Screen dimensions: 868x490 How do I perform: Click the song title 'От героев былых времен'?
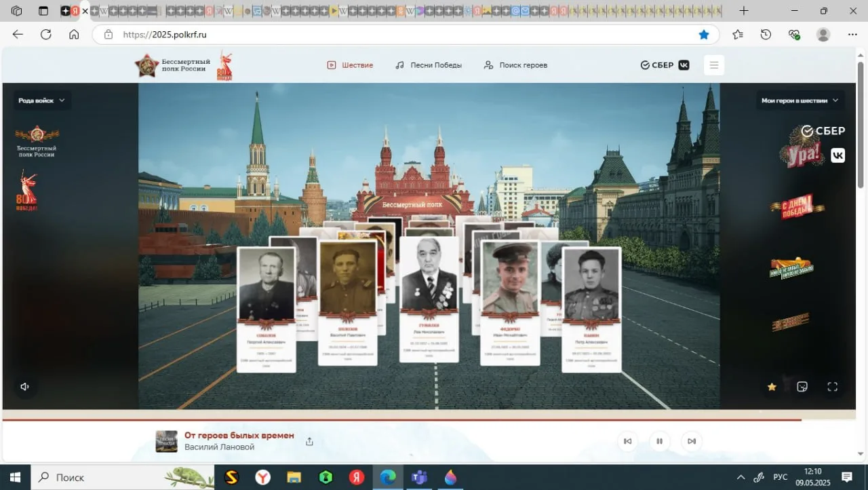(x=239, y=436)
